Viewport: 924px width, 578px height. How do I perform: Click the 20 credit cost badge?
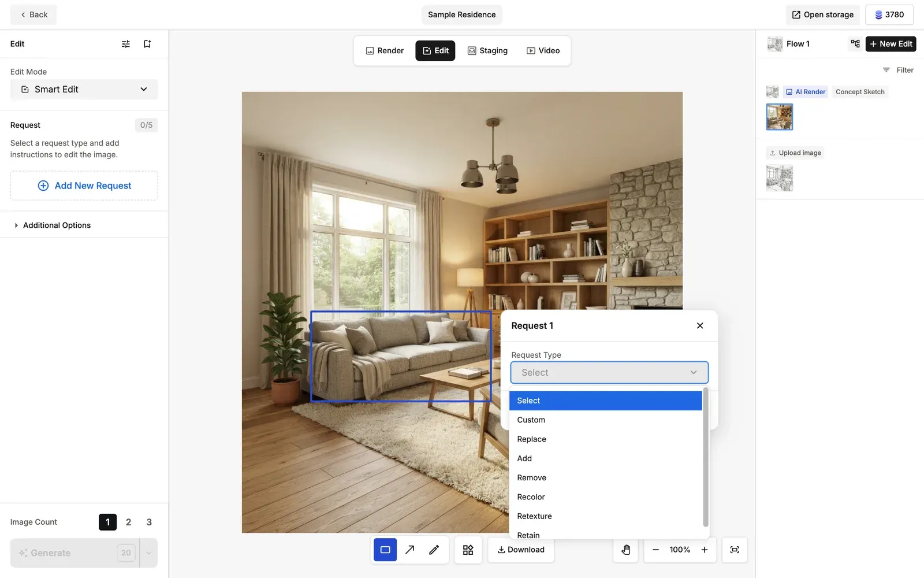(x=126, y=553)
